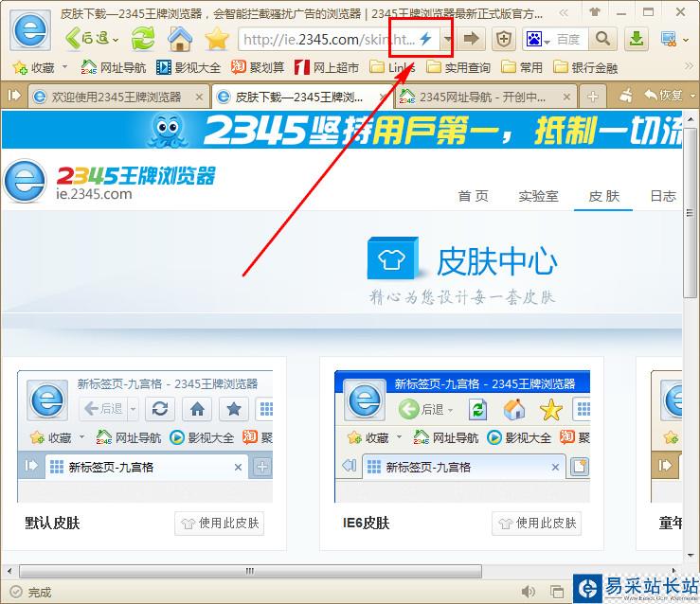Refresh the page with the green arrows icon

coord(143,39)
